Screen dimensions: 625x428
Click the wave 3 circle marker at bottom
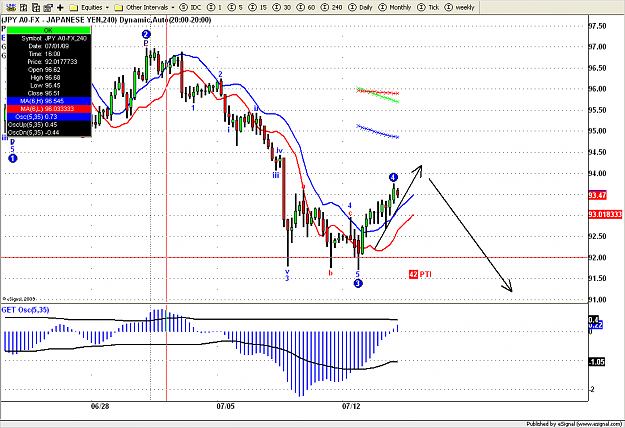click(x=358, y=283)
